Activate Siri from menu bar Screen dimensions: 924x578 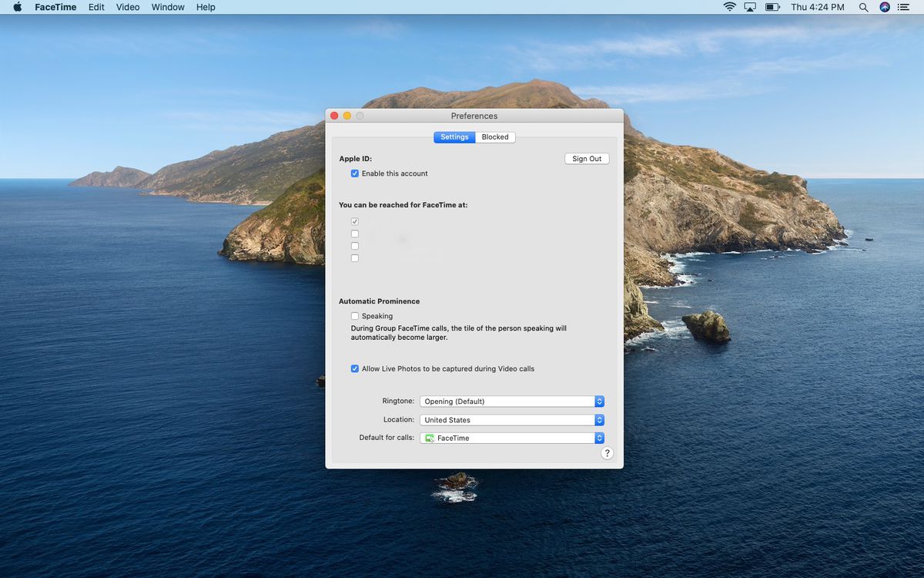885,7
